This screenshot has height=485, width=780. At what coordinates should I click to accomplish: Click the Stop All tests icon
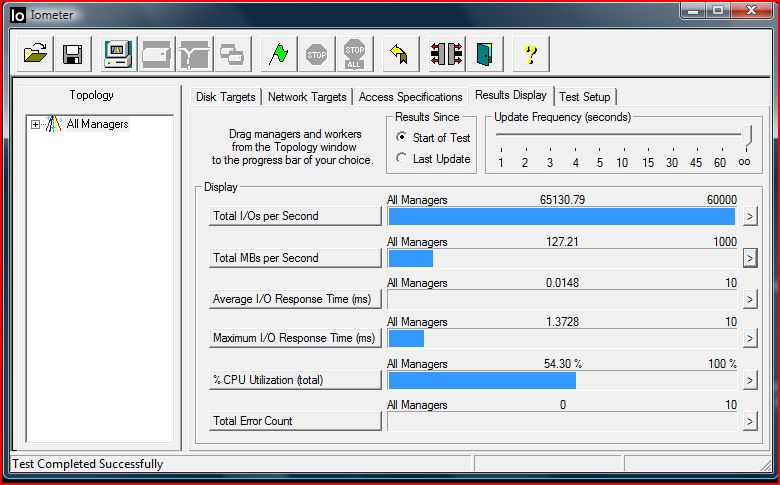pyautogui.click(x=354, y=54)
